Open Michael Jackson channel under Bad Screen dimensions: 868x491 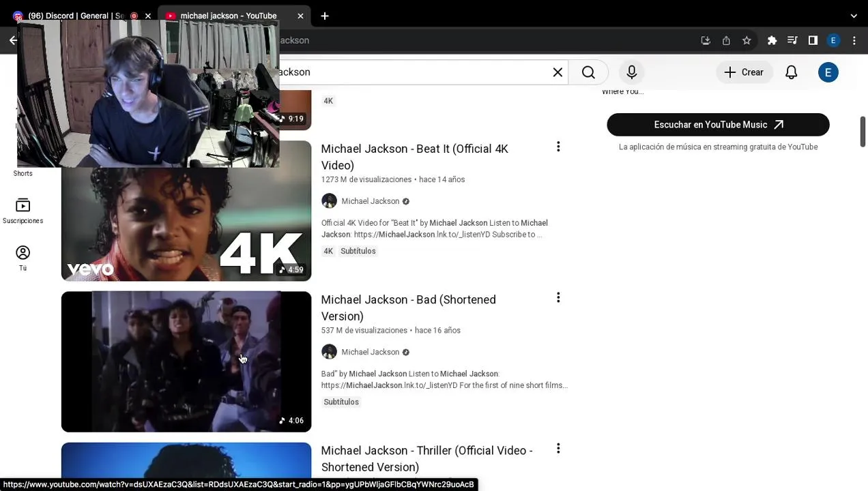coord(370,352)
